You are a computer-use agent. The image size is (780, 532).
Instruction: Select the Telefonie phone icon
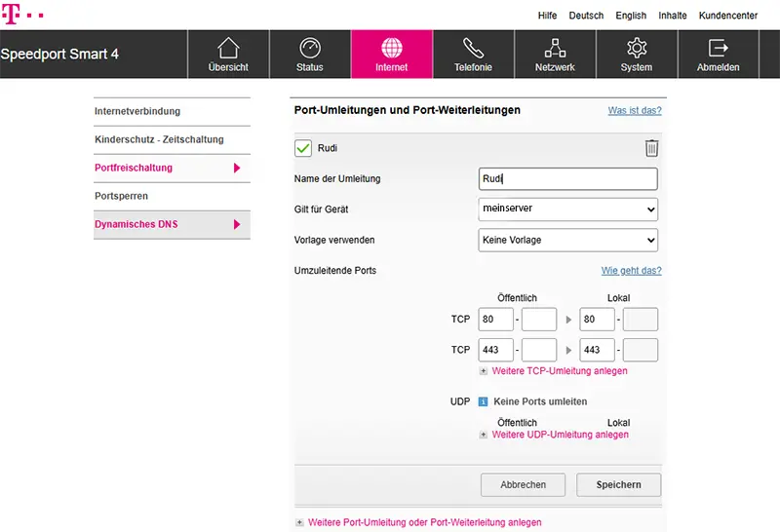(x=473, y=49)
